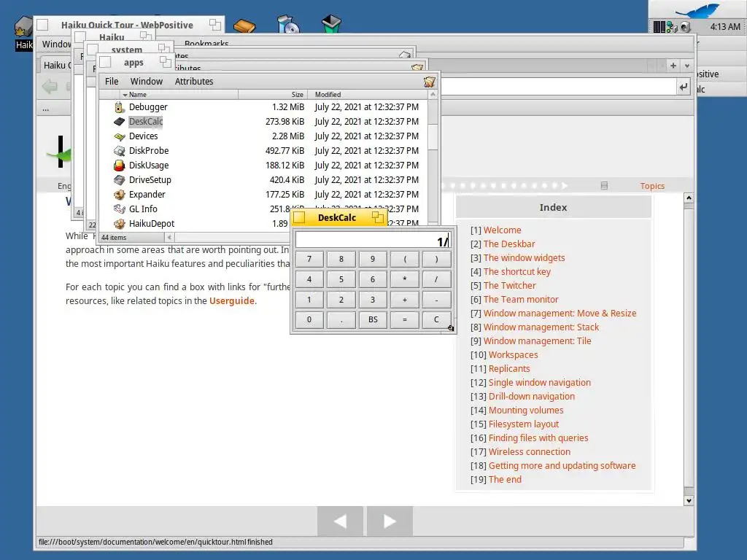Viewport: 747px width, 560px height.
Task: Click the document icon beside Topics
Action: (604, 186)
